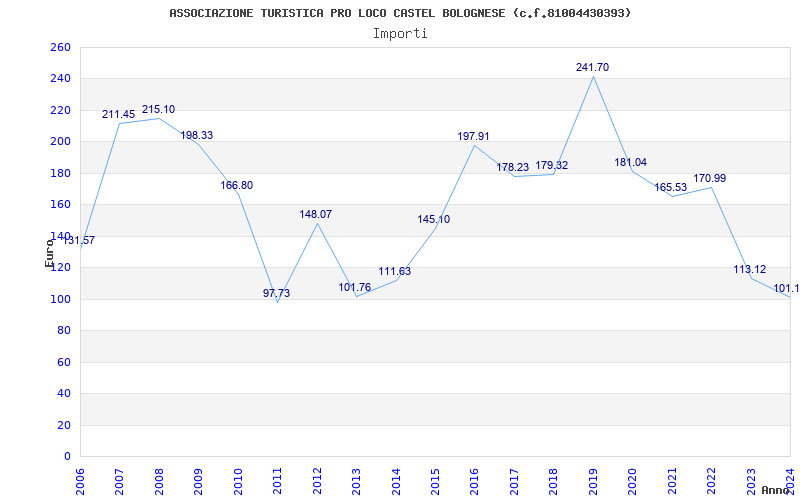Click the data label 166.80
The image size is (800, 500).
236,185
